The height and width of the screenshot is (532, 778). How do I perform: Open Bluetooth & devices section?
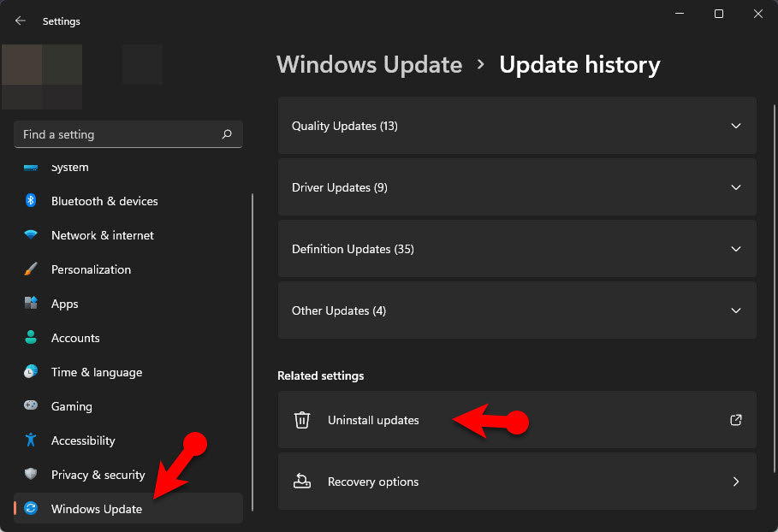[x=128, y=201]
